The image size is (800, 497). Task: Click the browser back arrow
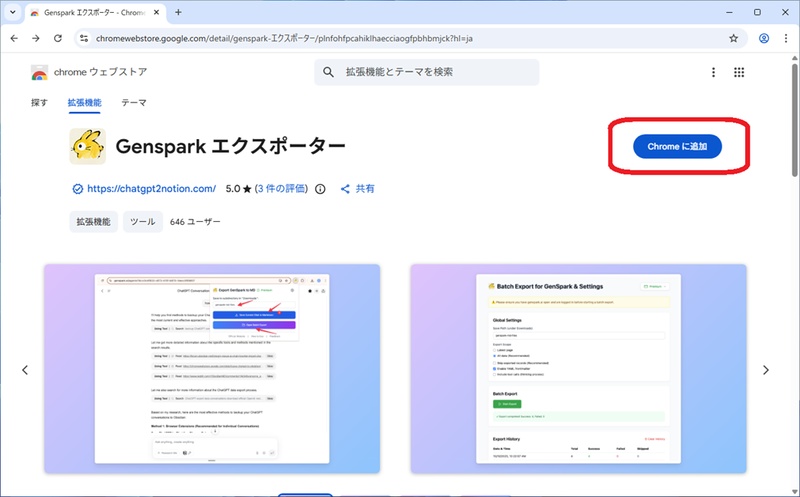point(14,38)
